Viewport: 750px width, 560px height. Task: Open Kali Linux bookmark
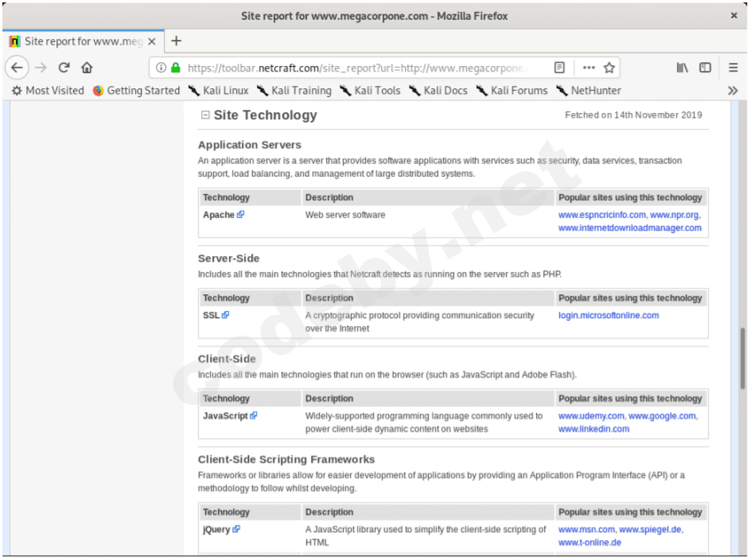tap(219, 91)
